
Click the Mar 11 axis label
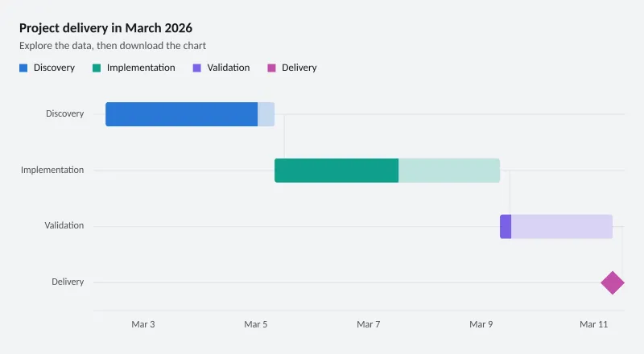coord(593,324)
